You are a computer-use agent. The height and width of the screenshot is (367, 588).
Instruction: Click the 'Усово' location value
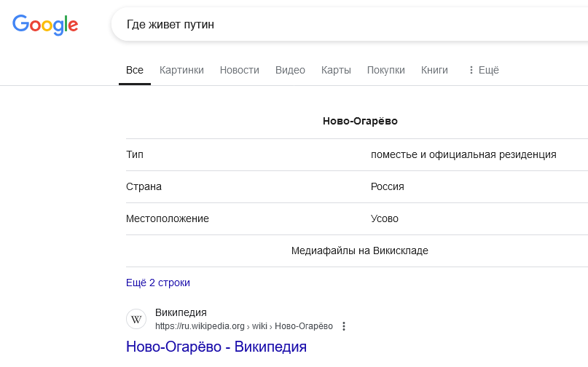[x=385, y=218]
